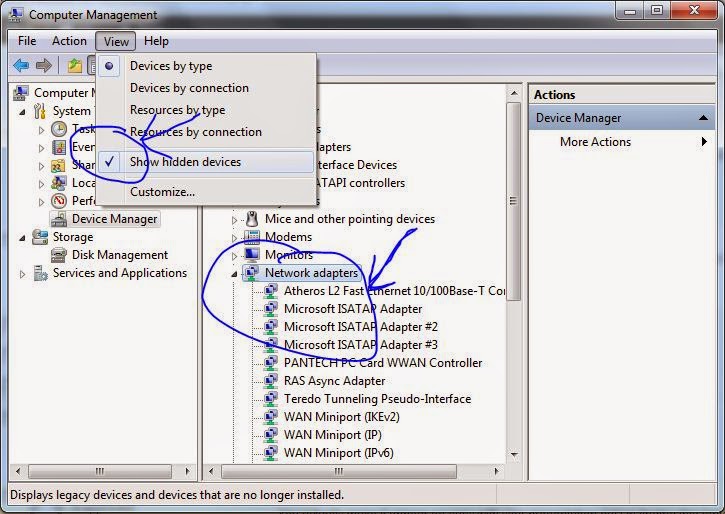Click the Monitors category icon
725x514 pixels.
[252, 255]
